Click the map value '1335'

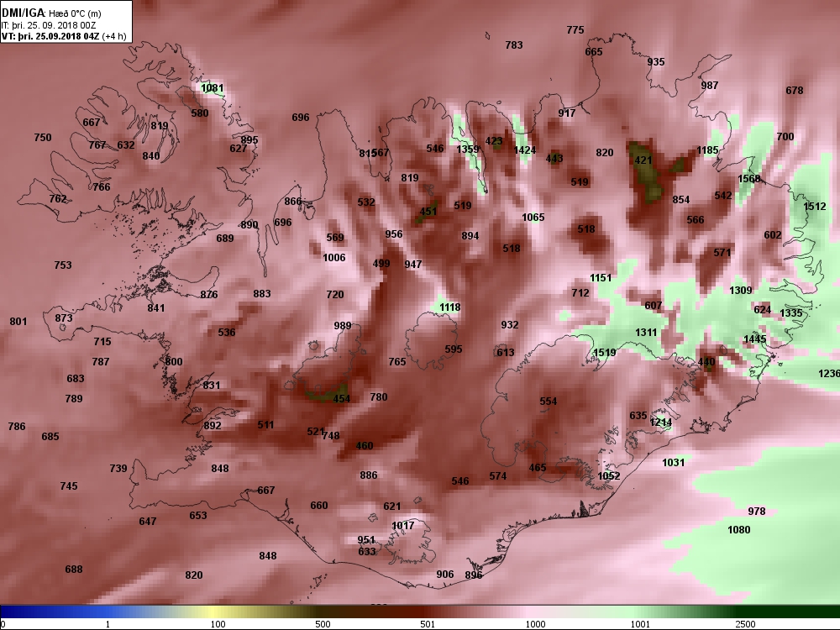point(791,313)
